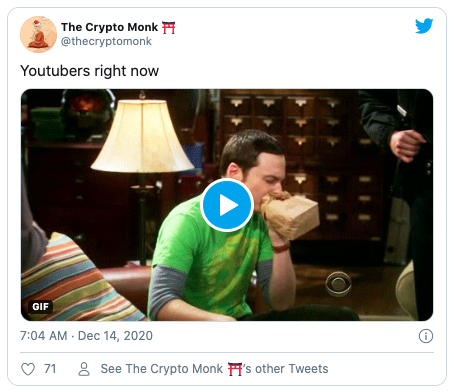Play the GIF with the blue play button

tap(227, 205)
